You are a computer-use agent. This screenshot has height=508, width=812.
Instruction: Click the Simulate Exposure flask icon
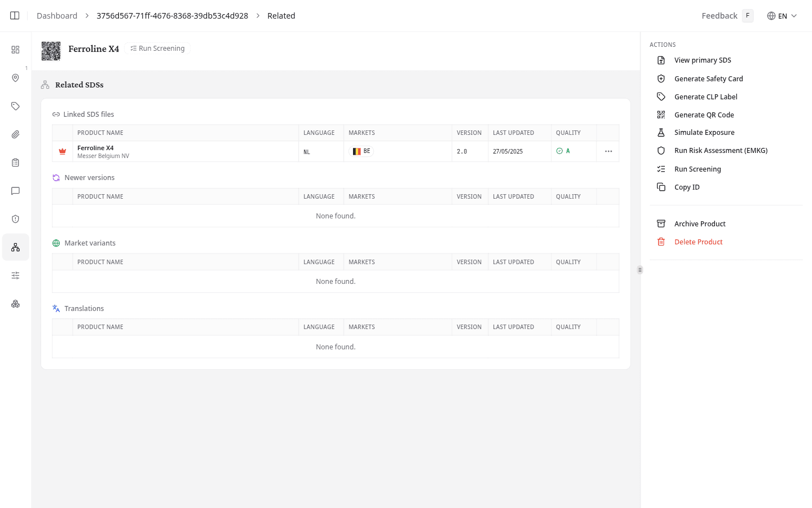[x=661, y=133]
